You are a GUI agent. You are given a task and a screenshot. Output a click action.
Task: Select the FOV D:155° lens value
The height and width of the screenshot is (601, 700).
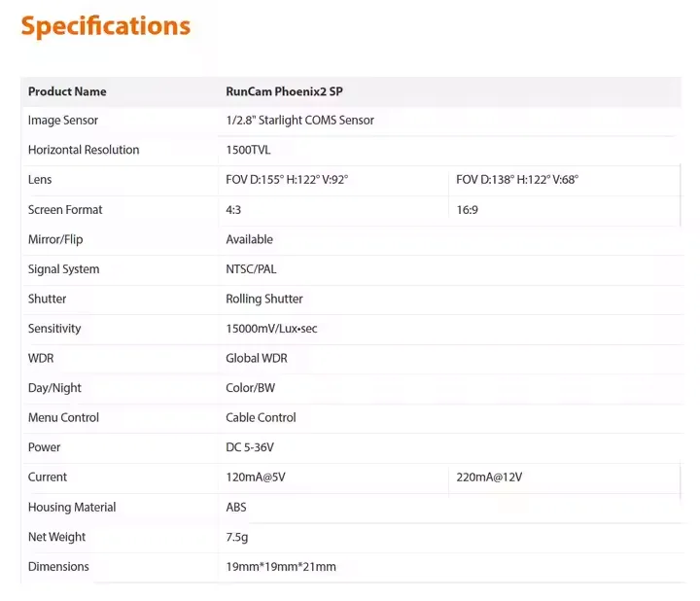tap(287, 180)
